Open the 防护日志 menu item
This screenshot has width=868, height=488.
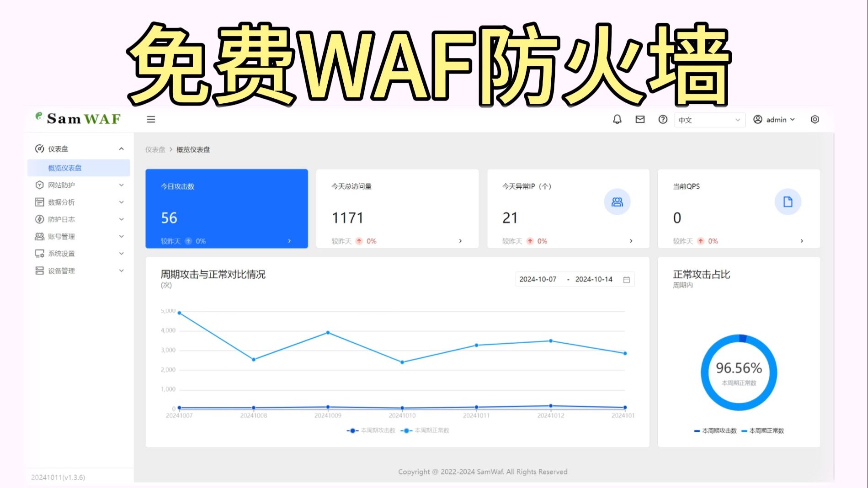click(79, 219)
